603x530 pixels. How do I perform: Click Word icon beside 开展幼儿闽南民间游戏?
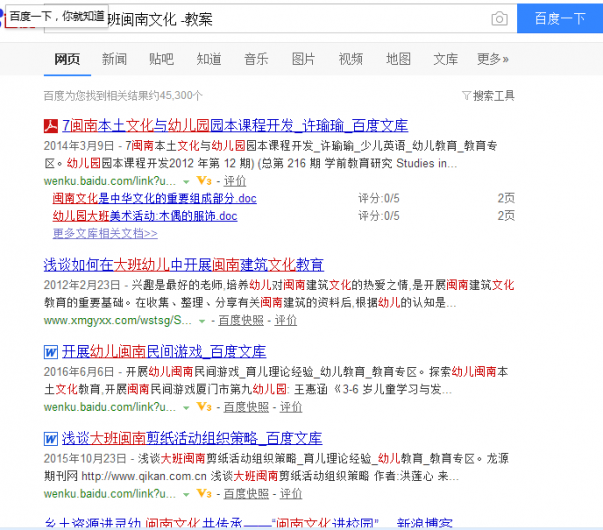tap(51, 352)
